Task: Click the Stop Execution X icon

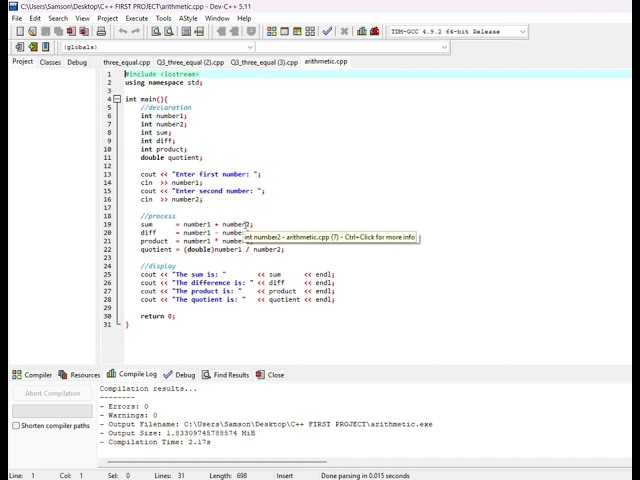Action: point(344,31)
